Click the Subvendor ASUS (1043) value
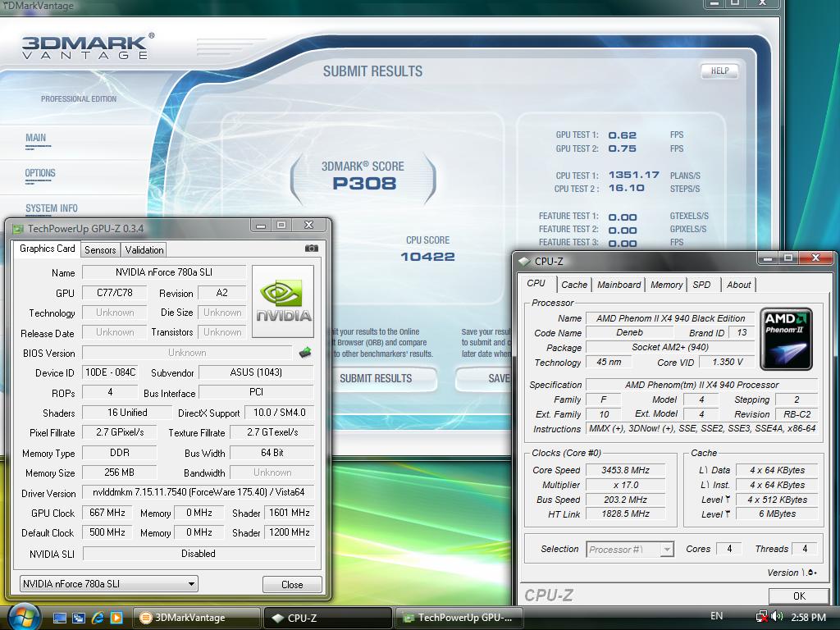The image size is (840, 630). [256, 372]
